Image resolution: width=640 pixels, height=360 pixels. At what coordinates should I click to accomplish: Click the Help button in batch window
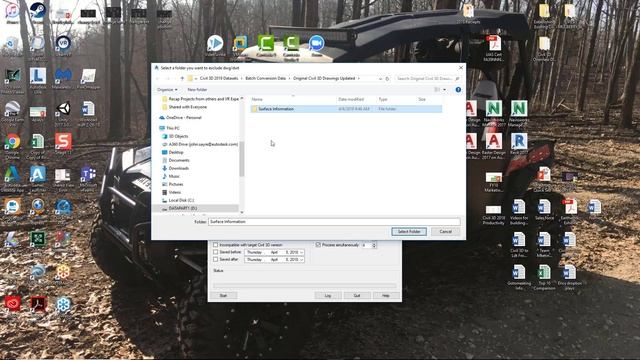(x=385, y=295)
